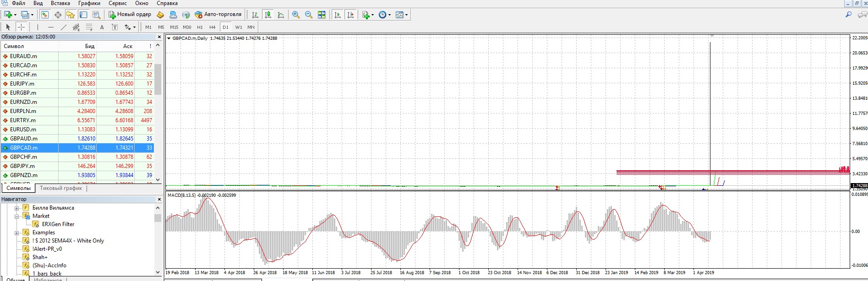
Task: Close the Навигатор panel
Action: (159, 200)
